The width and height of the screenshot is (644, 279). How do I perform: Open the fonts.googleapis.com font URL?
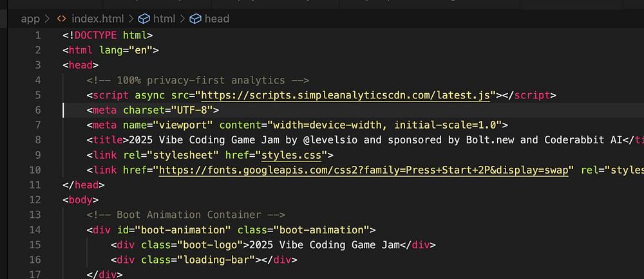click(363, 170)
